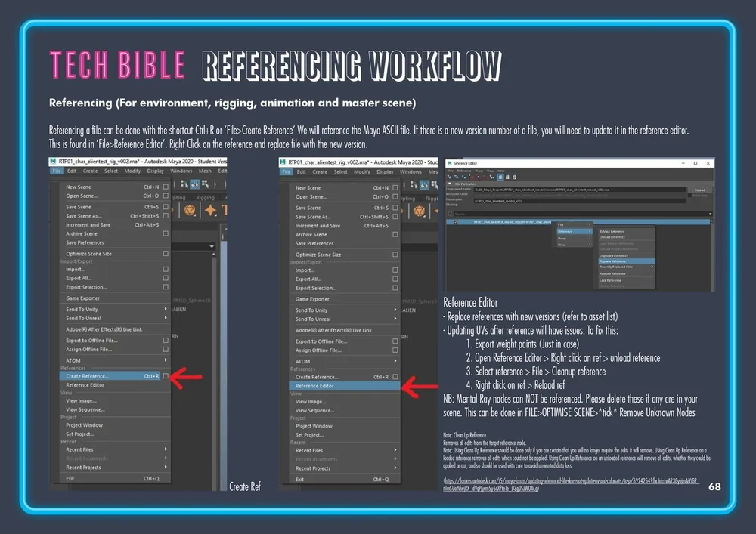This screenshot has width=756, height=534.
Task: Click Namespace field in Reference Editor
Action: [x=580, y=201]
